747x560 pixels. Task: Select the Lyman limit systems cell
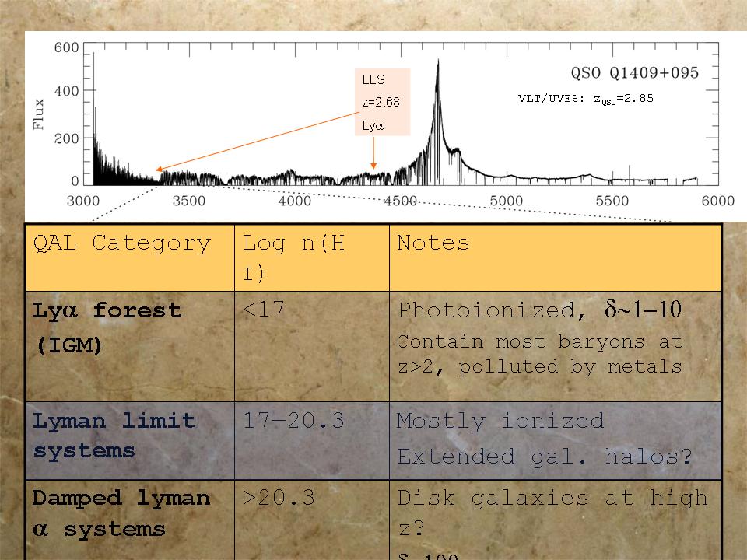point(114,436)
